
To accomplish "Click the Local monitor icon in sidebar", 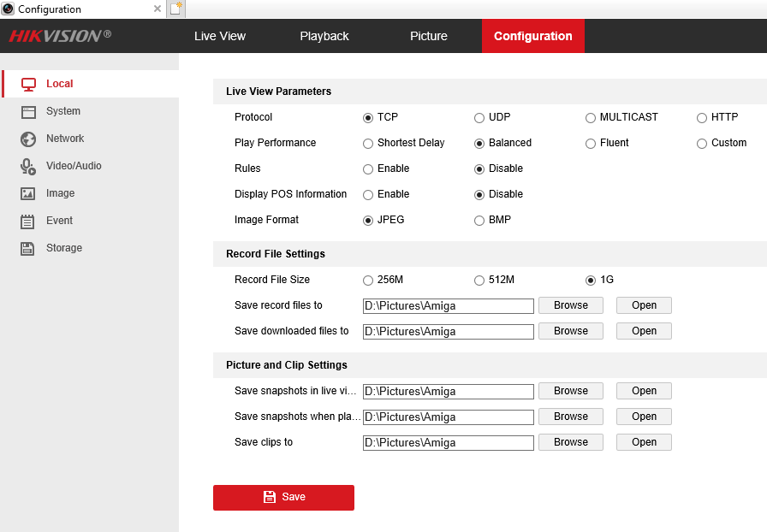I will (x=28, y=84).
